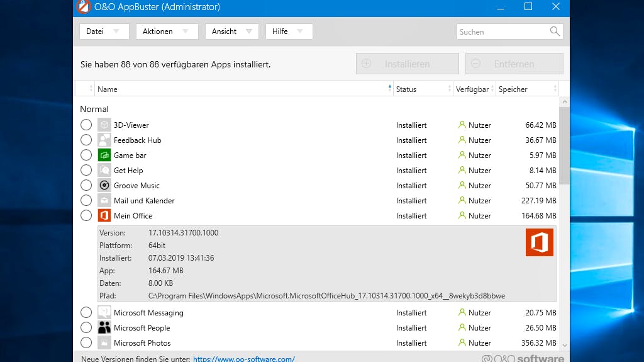Viewport: 644px width, 362px height.
Task: Click the 3D-Viewer app icon
Action: [x=104, y=125]
